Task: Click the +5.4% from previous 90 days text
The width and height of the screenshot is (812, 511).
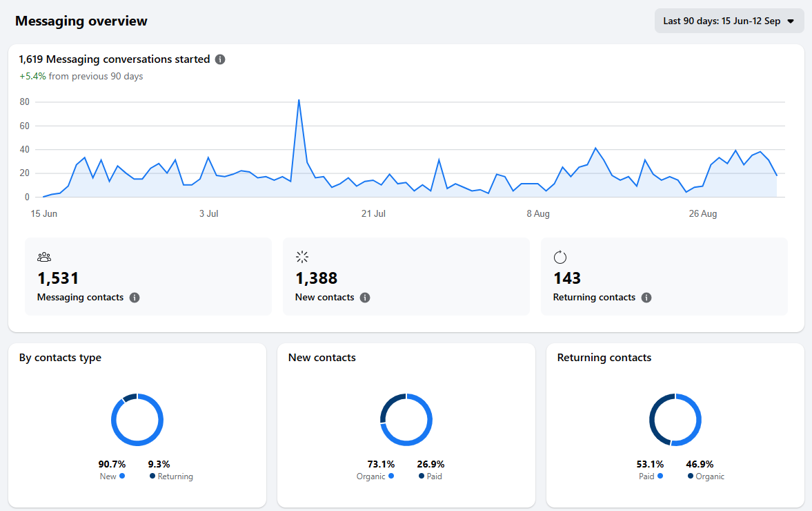Action: tap(81, 76)
